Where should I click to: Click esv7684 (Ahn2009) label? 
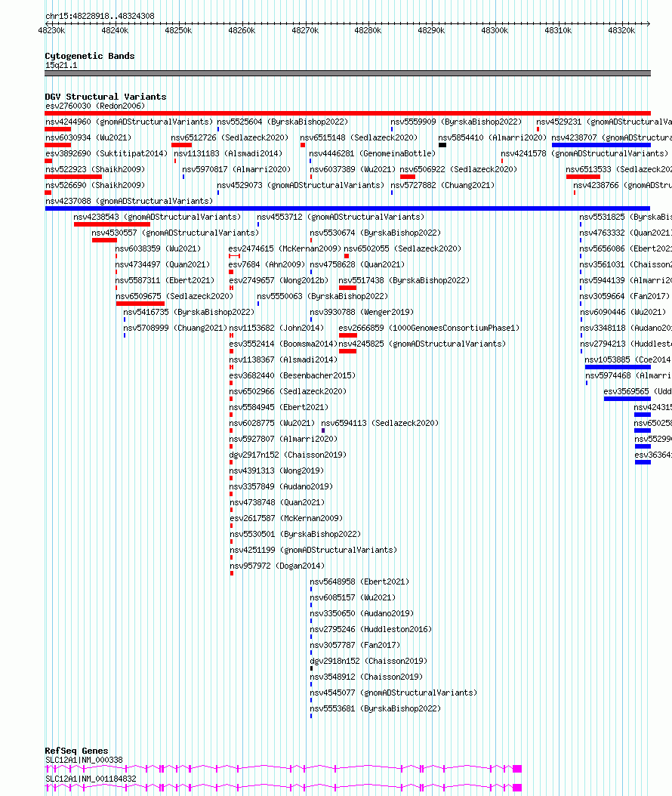(x=267, y=264)
